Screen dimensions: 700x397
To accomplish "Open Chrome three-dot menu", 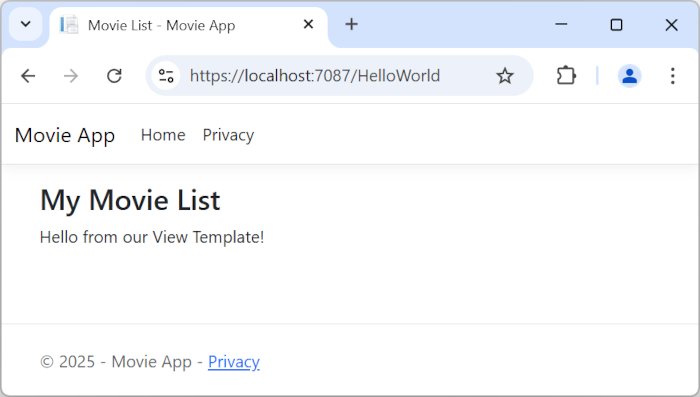I will coord(672,76).
